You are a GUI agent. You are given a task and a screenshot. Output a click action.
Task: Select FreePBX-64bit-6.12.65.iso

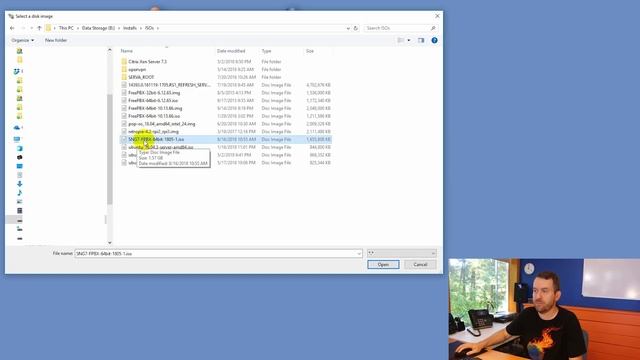point(153,100)
